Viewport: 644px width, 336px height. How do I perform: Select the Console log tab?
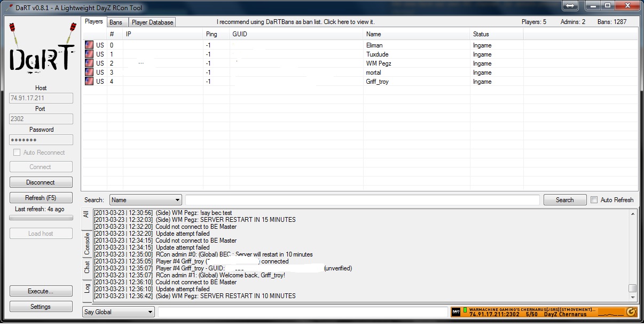click(87, 244)
